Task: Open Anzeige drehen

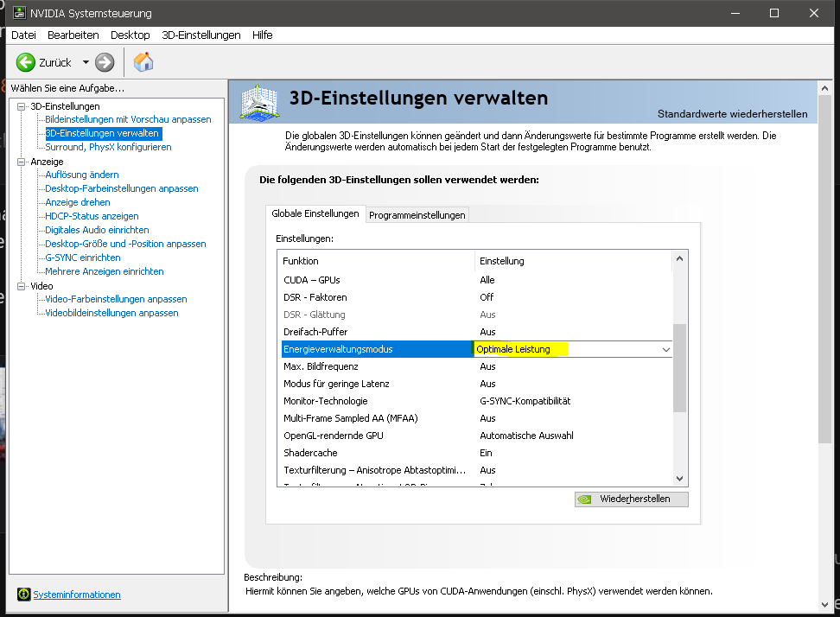Action: 78,202
